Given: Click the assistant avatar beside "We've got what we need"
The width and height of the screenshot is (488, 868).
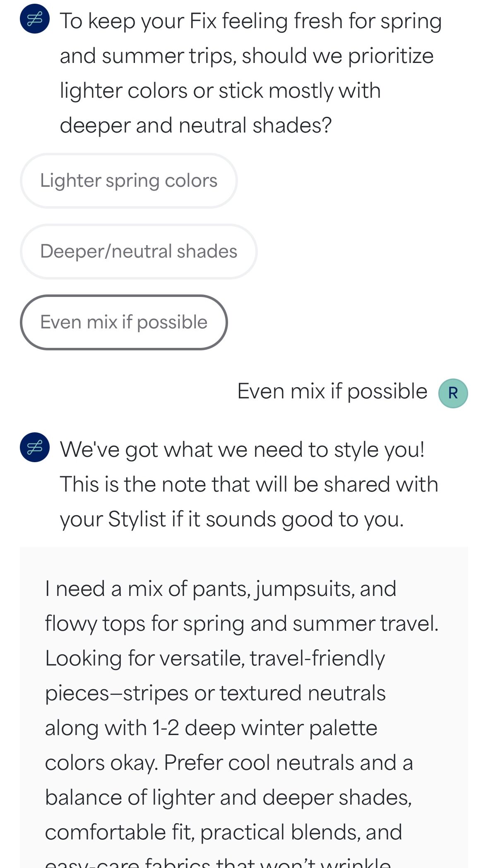Looking at the screenshot, I should 35,447.
